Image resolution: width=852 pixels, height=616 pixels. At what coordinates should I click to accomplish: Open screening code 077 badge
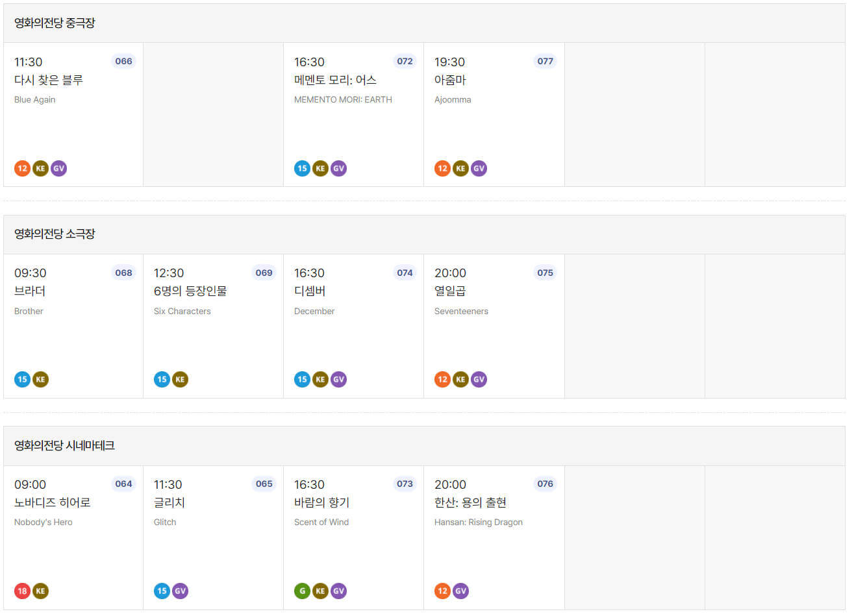tap(545, 61)
